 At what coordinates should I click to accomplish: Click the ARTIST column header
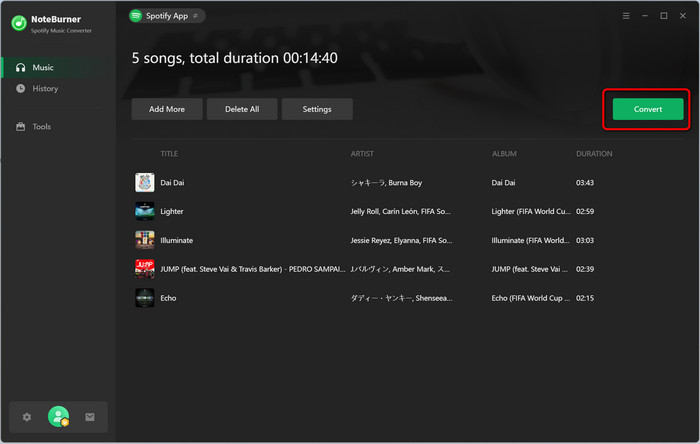coord(362,154)
